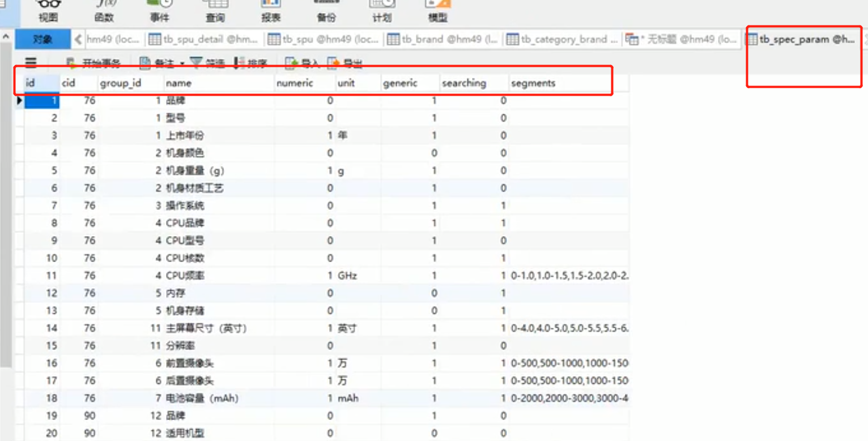
Task: Switch to the tb_spu @hm49 tab
Action: click(x=324, y=39)
